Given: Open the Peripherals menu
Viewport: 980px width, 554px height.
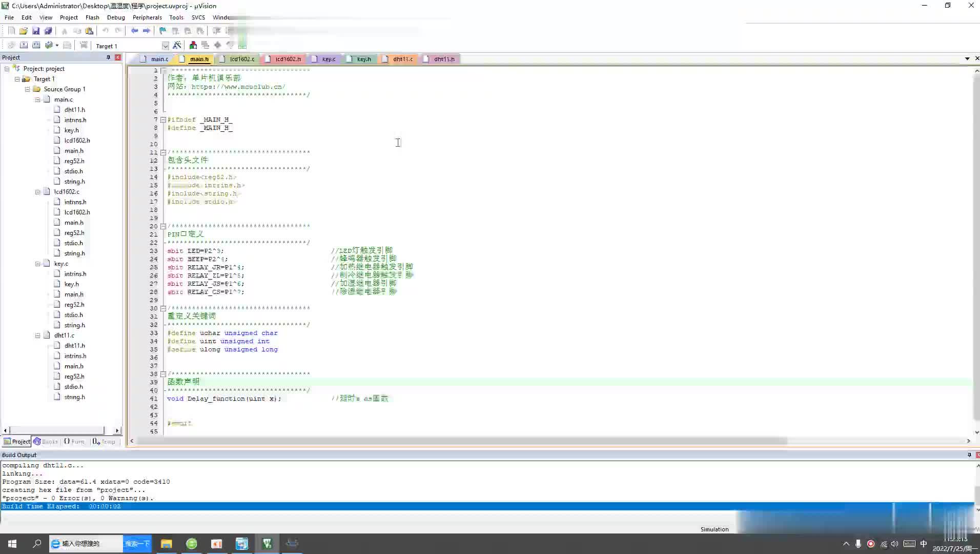Looking at the screenshot, I should 147,17.
